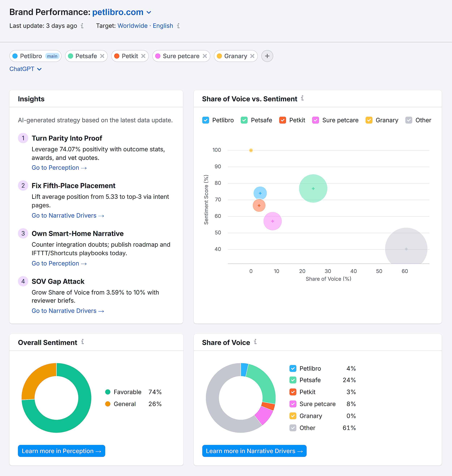Add a competitor using the plus icon
This screenshot has width=452, height=476.
tap(267, 56)
